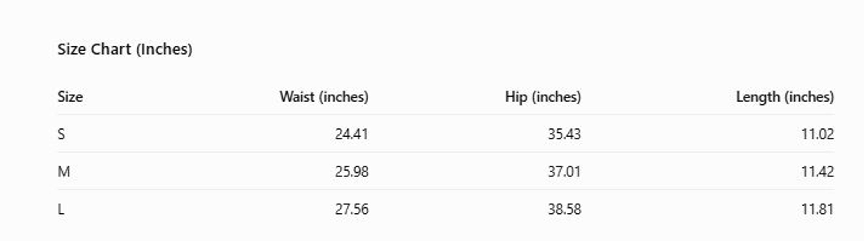Select the M size row label
Viewport: 868px width, 241px height.
[64, 172]
